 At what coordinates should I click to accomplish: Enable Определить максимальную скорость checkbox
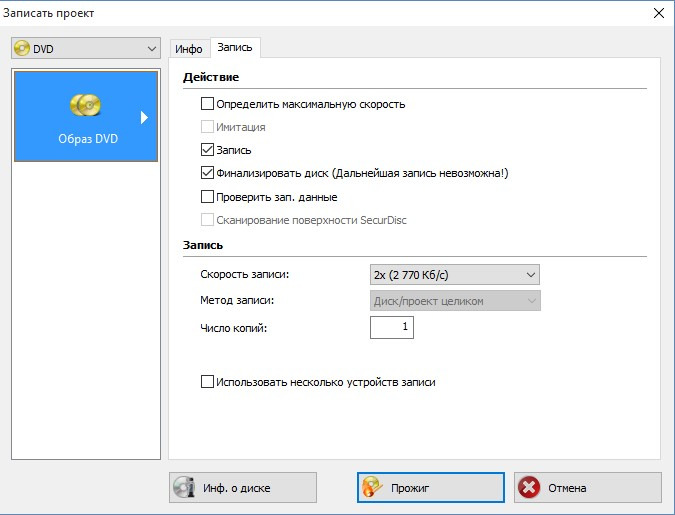(207, 104)
